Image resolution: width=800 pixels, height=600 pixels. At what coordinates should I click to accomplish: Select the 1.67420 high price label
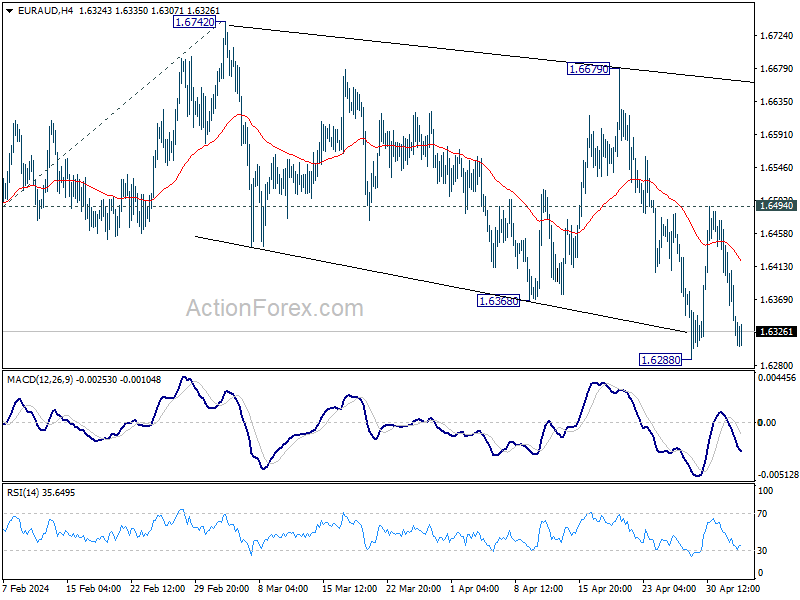click(194, 22)
